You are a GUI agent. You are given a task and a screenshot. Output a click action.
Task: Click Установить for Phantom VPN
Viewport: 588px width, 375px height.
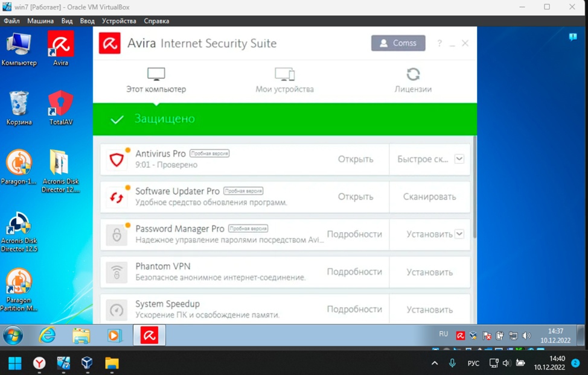430,273
